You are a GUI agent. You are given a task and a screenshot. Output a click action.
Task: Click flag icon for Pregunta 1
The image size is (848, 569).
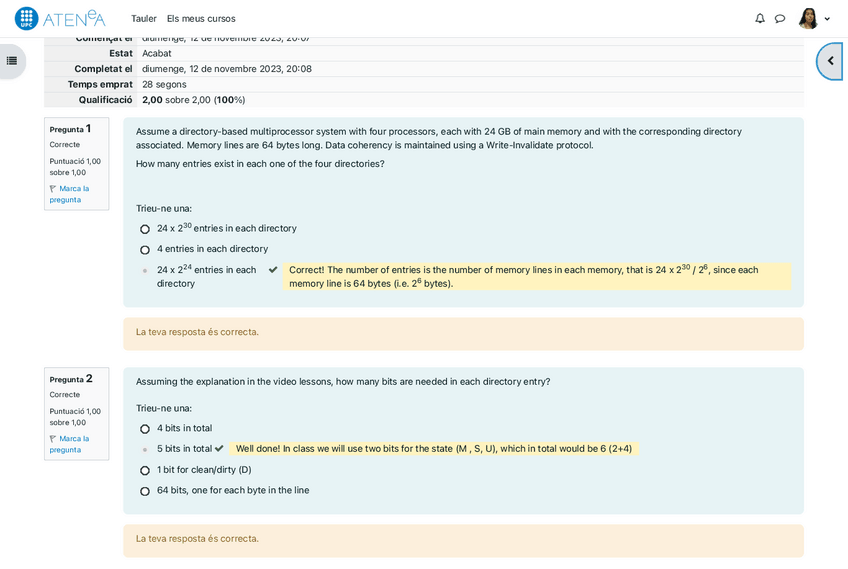53,189
